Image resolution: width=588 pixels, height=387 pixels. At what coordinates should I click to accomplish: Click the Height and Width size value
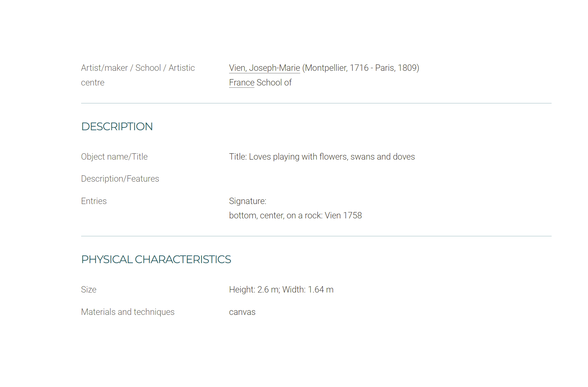pyautogui.click(x=281, y=289)
